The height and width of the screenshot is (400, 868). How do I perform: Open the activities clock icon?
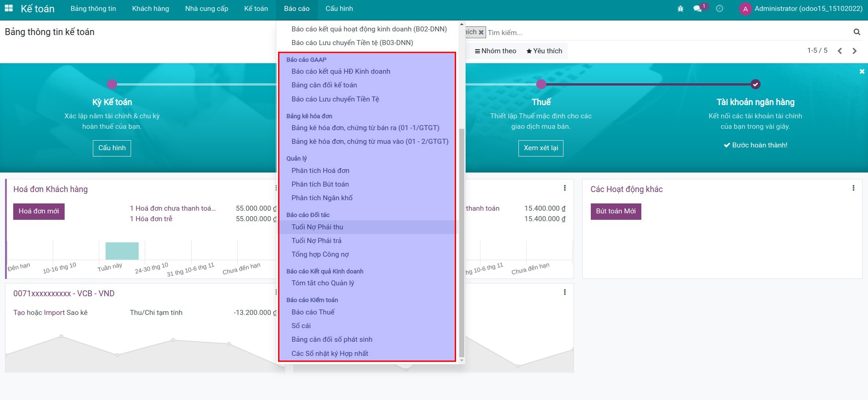click(x=720, y=9)
